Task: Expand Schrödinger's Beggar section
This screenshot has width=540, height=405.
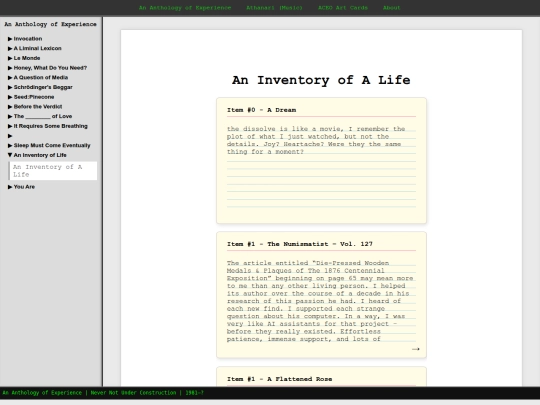Action: tap(40, 87)
